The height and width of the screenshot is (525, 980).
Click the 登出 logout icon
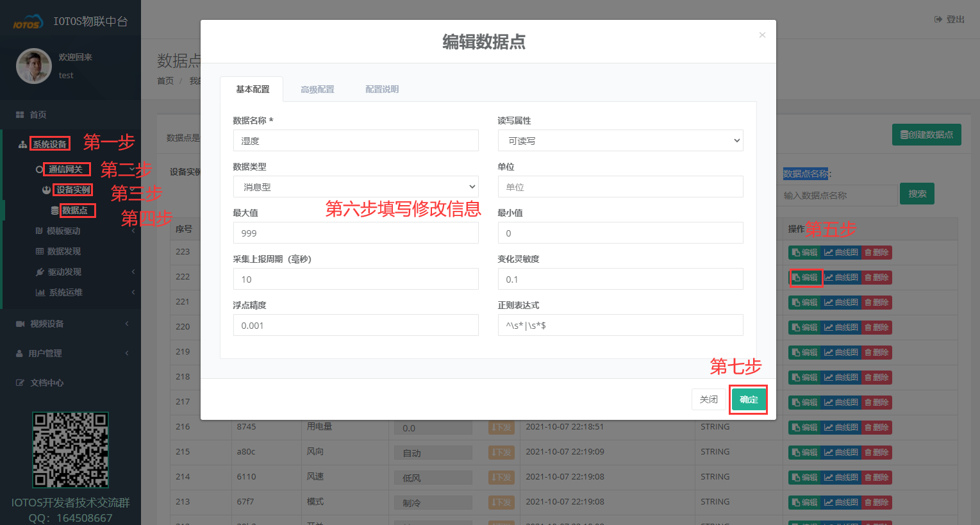point(949,19)
